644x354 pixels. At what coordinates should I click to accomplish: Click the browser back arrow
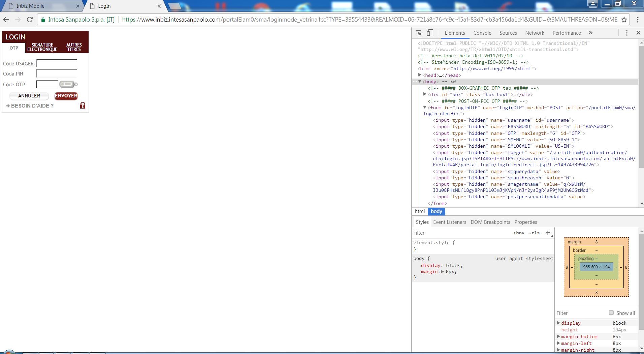point(6,20)
